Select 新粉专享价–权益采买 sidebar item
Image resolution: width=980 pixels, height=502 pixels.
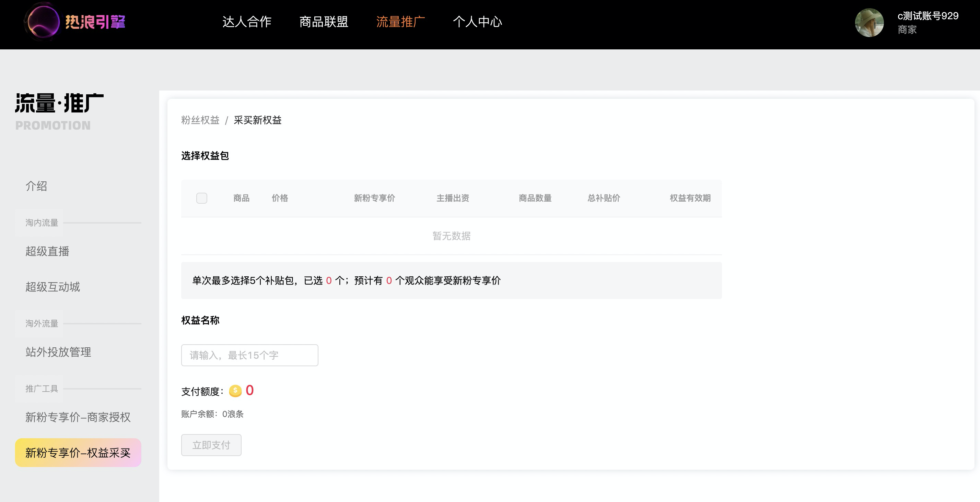pyautogui.click(x=78, y=453)
